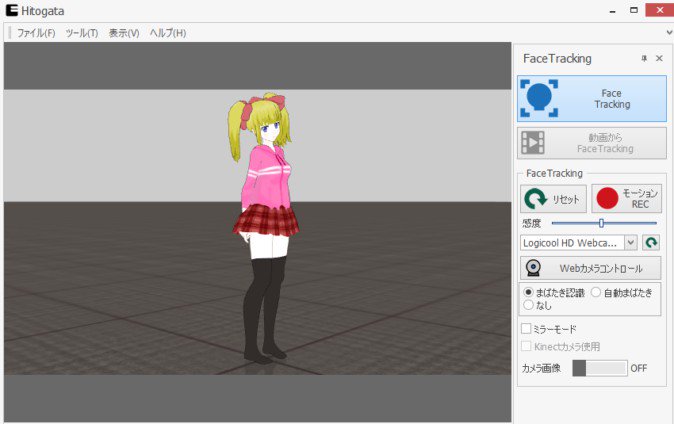Pin the FaceTracking panel

click(x=644, y=58)
